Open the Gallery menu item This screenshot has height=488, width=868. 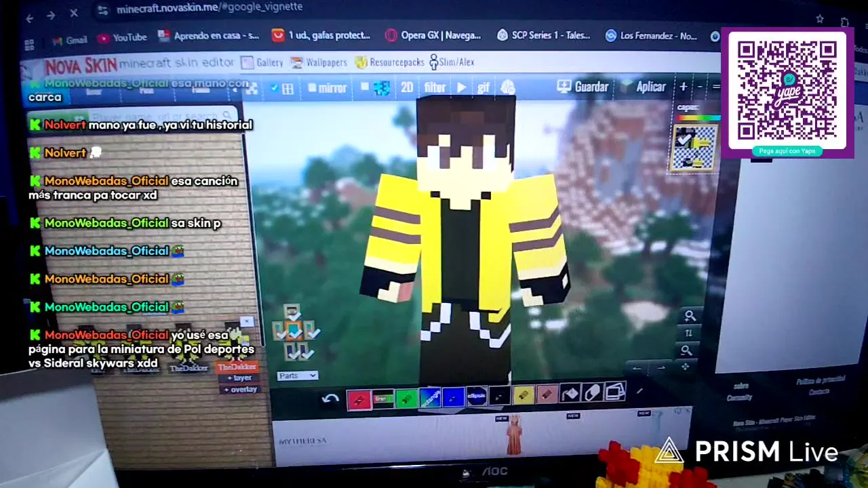click(262, 62)
